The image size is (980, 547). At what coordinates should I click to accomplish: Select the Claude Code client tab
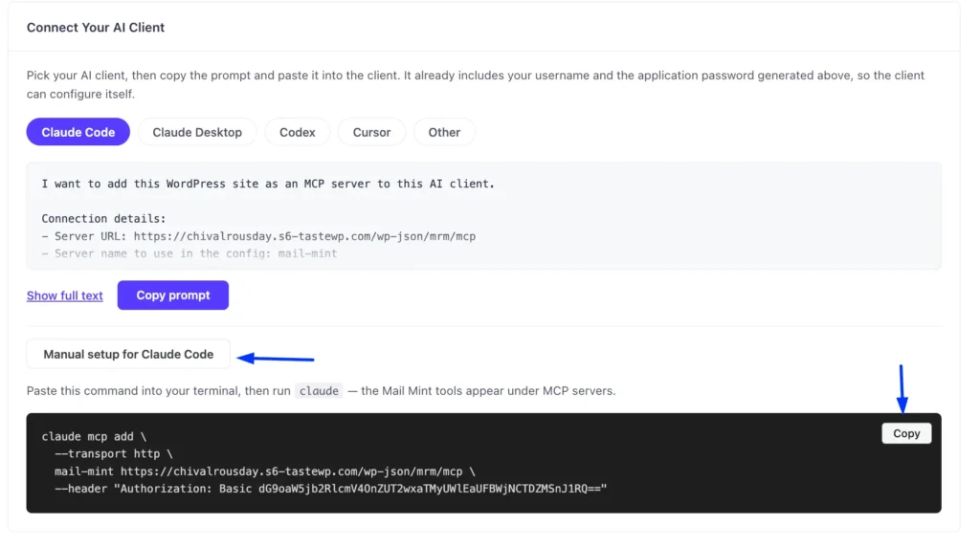coord(78,132)
